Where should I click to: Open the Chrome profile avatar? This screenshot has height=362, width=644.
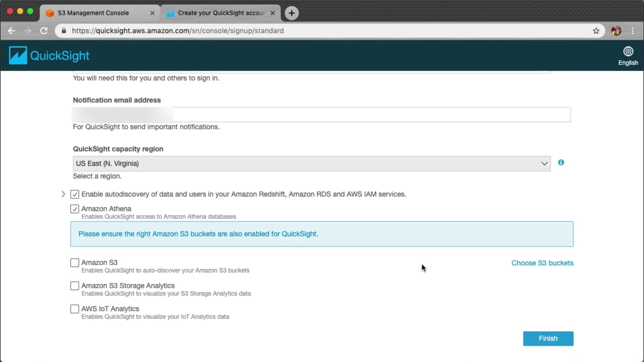coord(616,31)
